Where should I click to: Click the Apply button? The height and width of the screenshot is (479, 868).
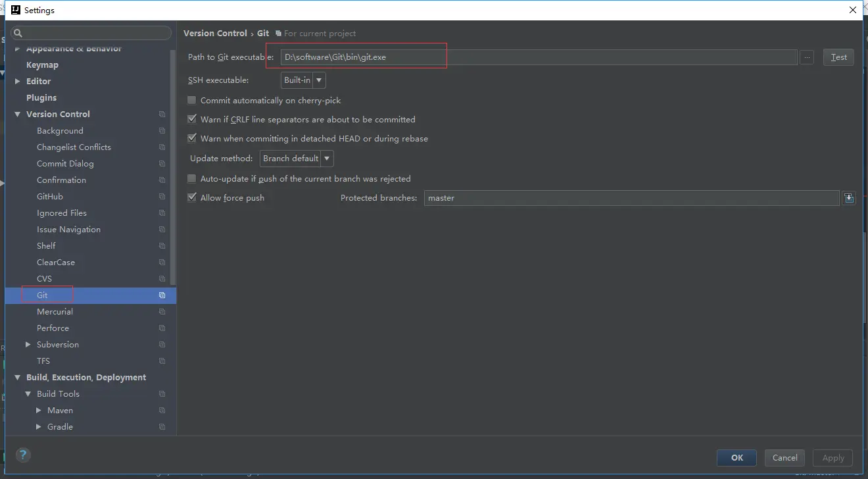click(x=833, y=458)
